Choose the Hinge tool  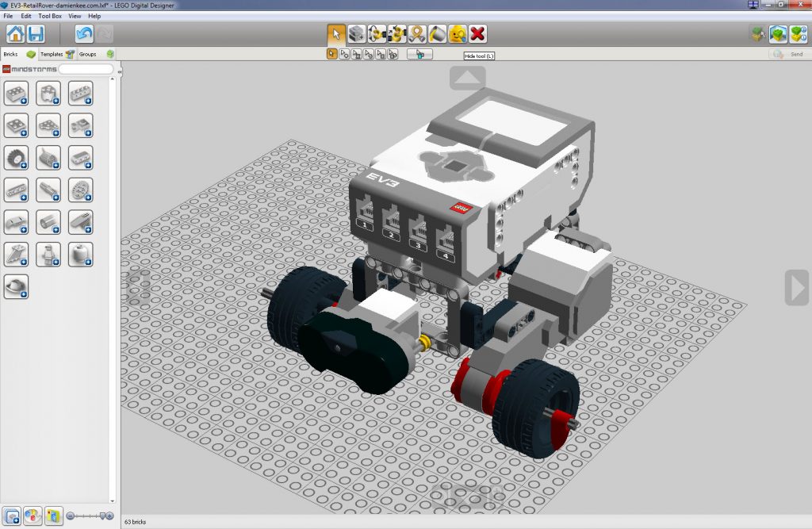(377, 34)
